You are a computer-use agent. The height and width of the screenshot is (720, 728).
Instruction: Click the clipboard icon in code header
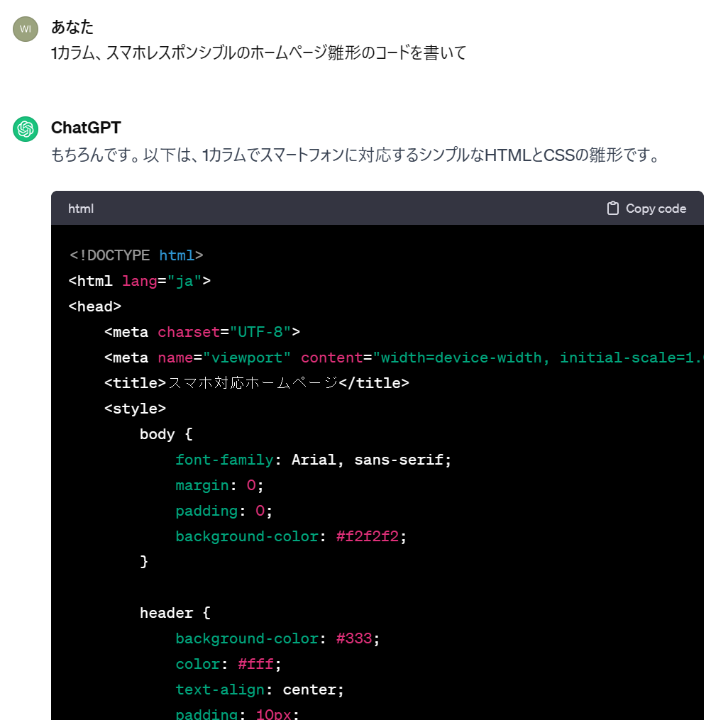(613, 209)
